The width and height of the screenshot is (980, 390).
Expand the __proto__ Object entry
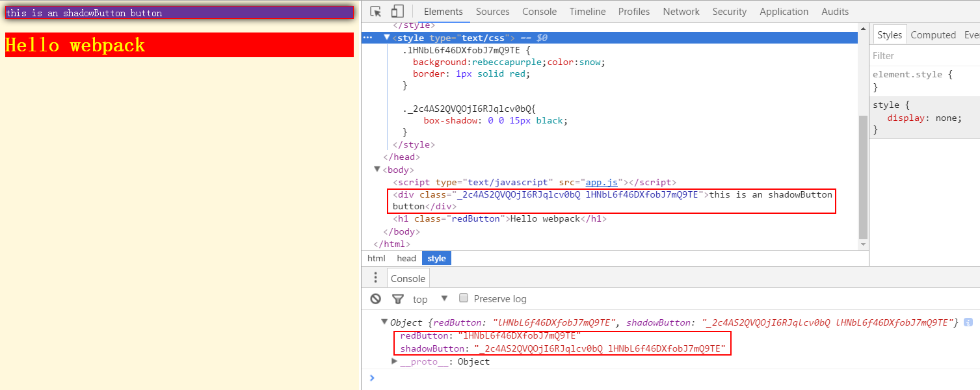click(x=394, y=361)
